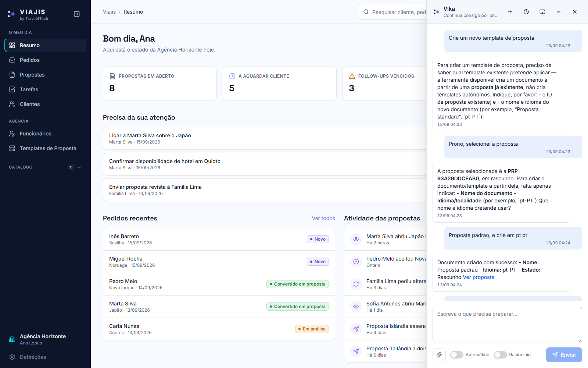Open Resumo in the sidebar

pos(46,45)
